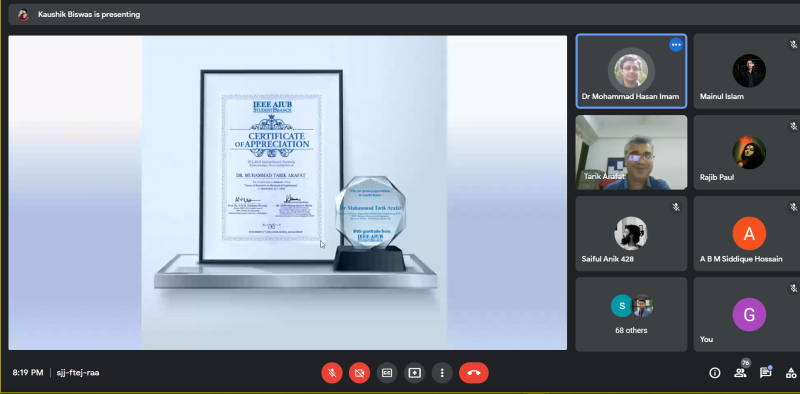Select the Saiful Anik 428 tile
The height and width of the screenshot is (394, 800).
(631, 233)
